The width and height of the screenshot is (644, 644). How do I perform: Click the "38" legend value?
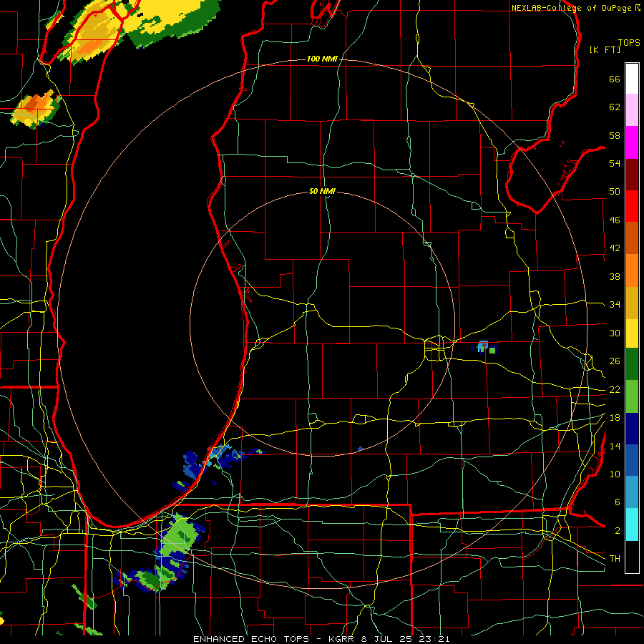coord(615,276)
